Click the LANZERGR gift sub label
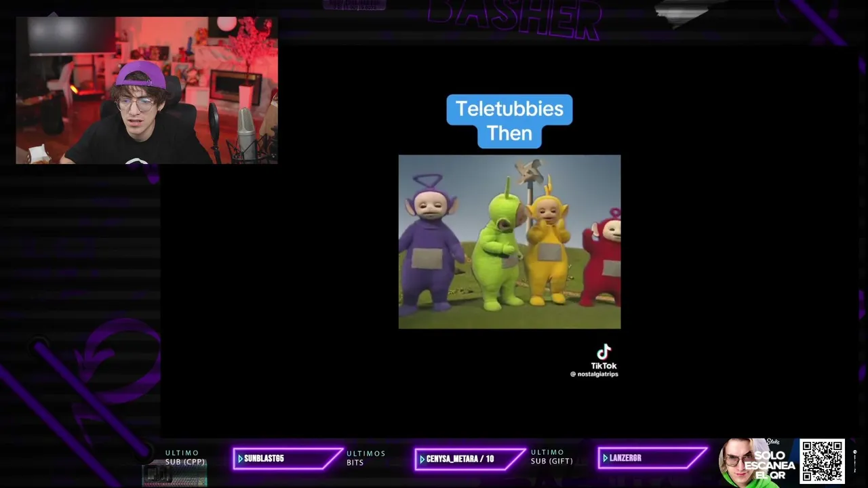Image resolution: width=868 pixels, height=488 pixels. coord(625,458)
